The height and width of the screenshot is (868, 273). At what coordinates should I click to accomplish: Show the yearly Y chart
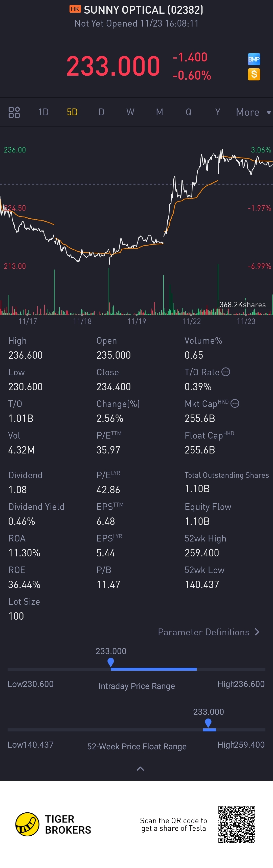[218, 112]
